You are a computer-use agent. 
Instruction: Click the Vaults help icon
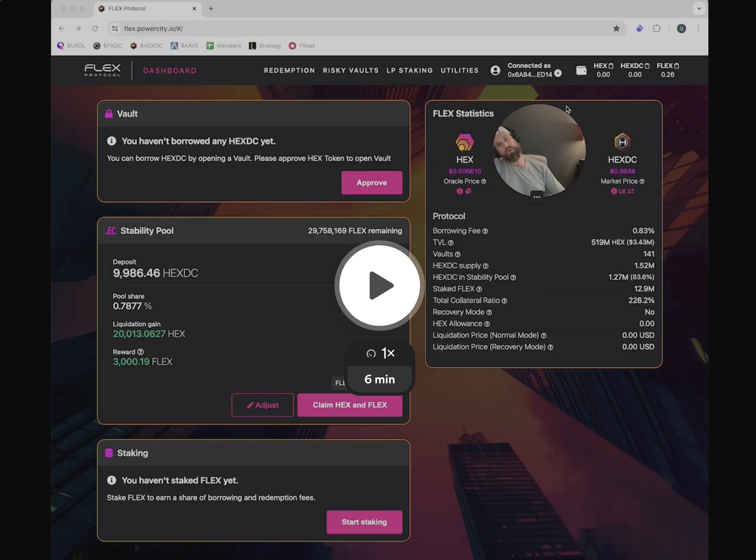coord(458,254)
